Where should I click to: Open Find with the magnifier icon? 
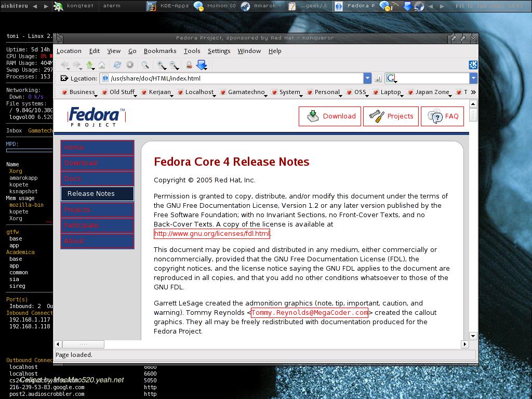click(145, 65)
